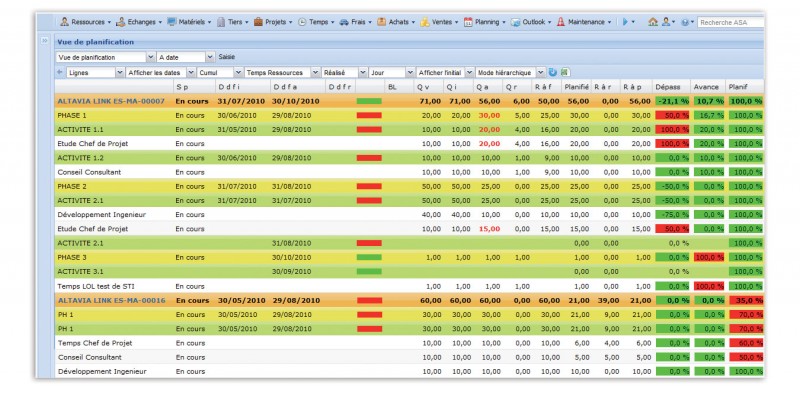
Task: Open the A date dropdown
Action: [210, 58]
